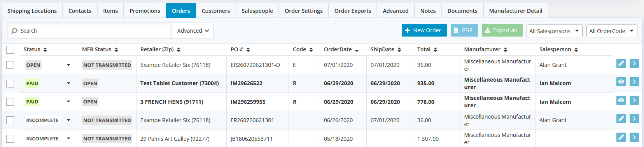Expand the Advanced search dropdown

pos(192,31)
